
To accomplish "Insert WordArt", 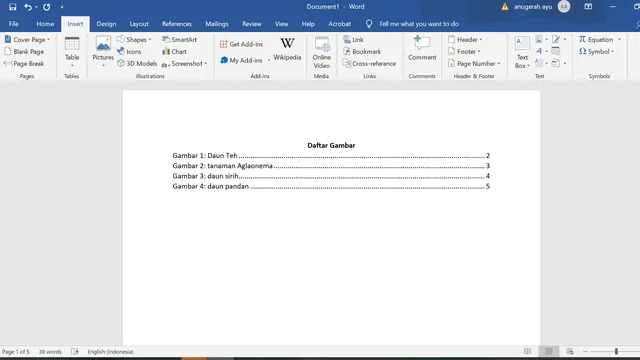I will pyautogui.click(x=541, y=51).
